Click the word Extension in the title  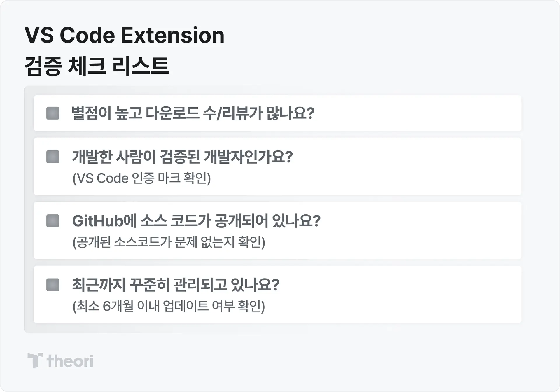(172, 35)
